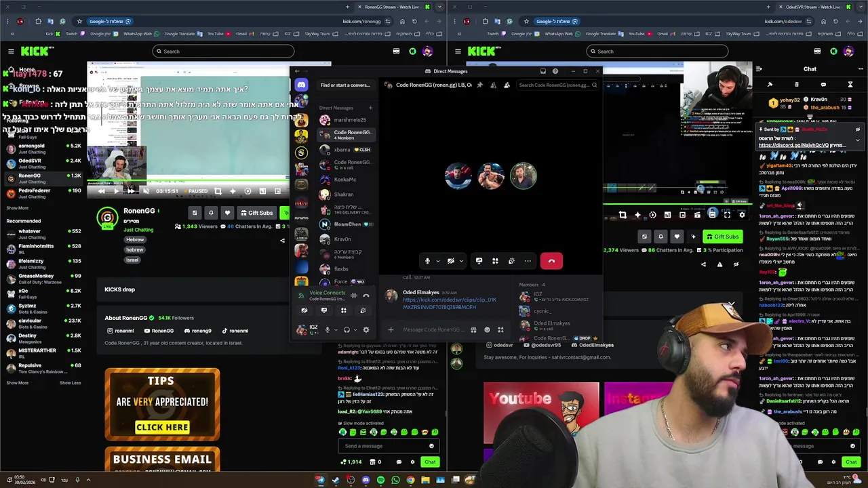Image resolution: width=868 pixels, height=488 pixels.
Task: Attach a file with Discord message plus
Action: (x=391, y=330)
